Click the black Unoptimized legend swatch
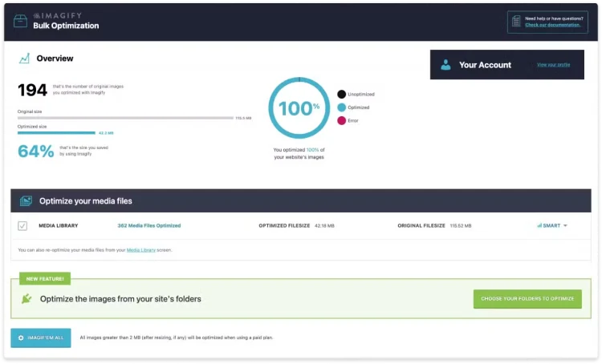 tap(342, 94)
